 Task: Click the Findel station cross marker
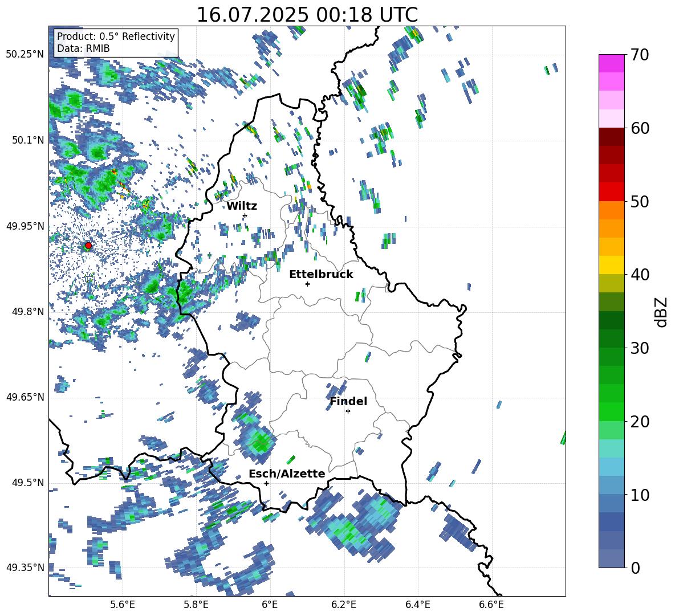click(348, 411)
